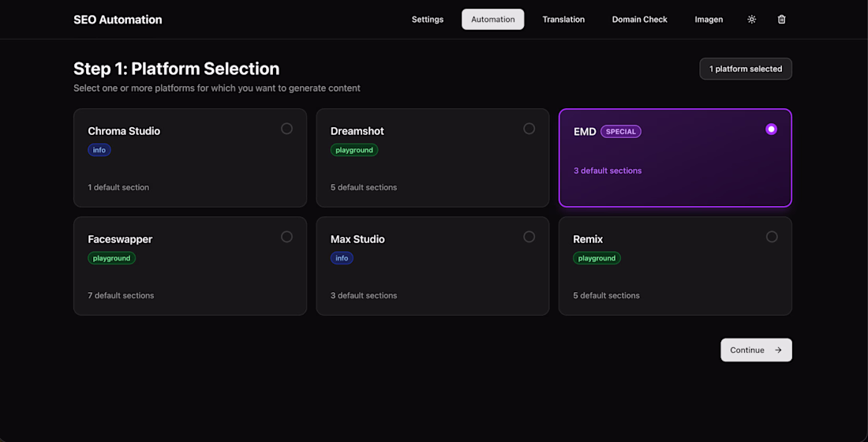Click the Automation tab
The image size is (868, 442).
click(492, 20)
